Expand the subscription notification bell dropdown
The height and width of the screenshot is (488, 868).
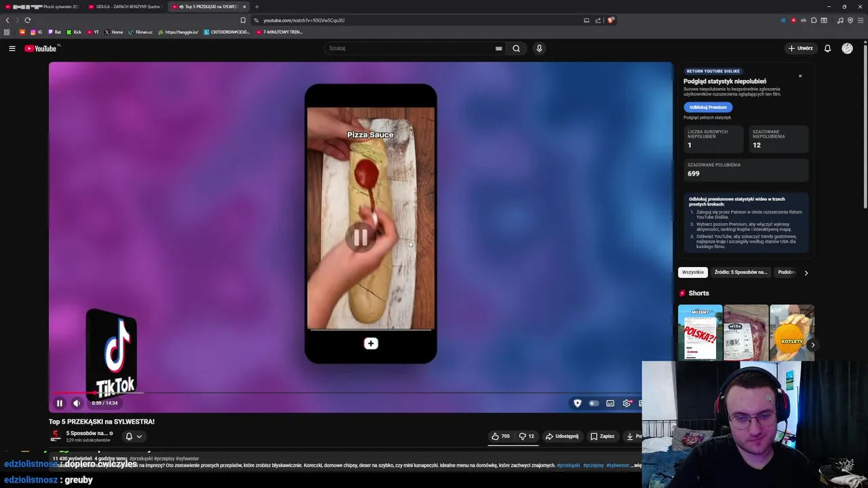(x=134, y=436)
